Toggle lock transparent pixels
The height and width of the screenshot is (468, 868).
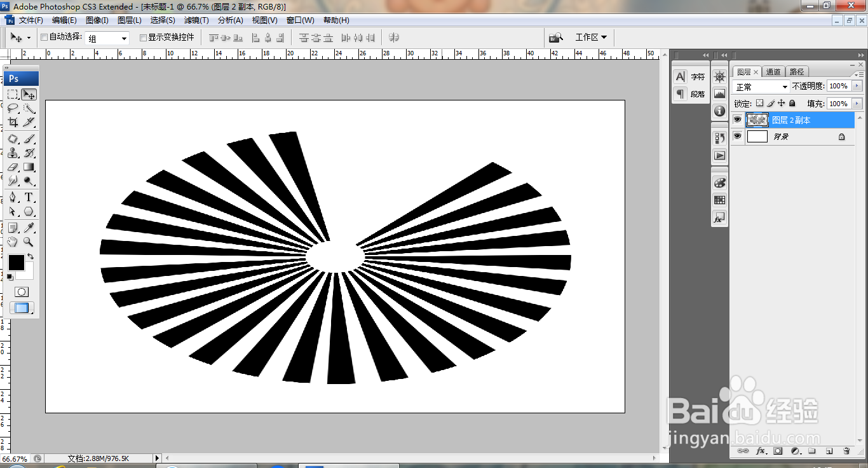[759, 103]
